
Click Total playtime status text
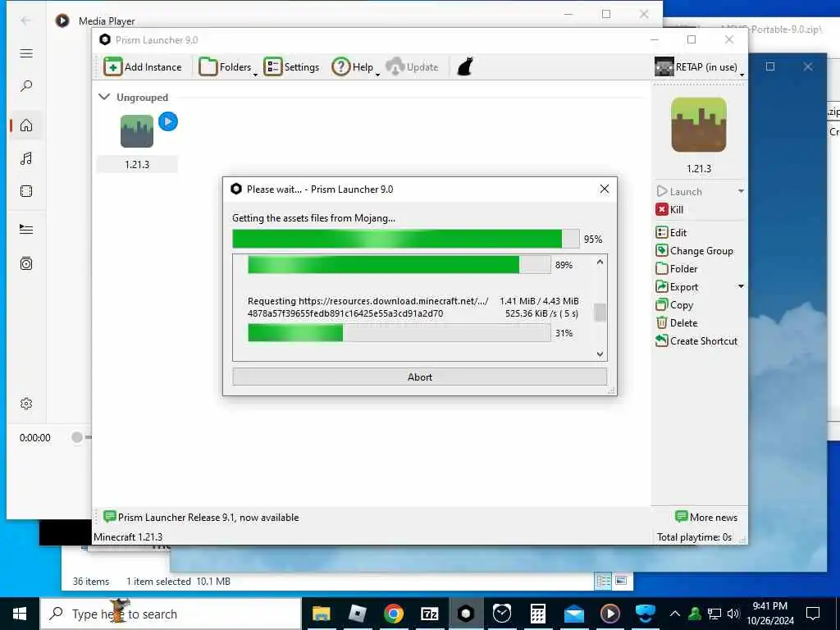(694, 536)
